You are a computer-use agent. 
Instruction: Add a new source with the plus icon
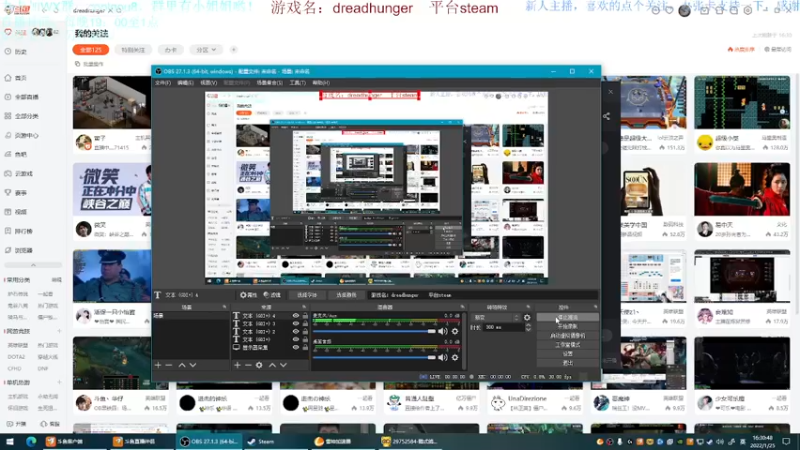(237, 365)
